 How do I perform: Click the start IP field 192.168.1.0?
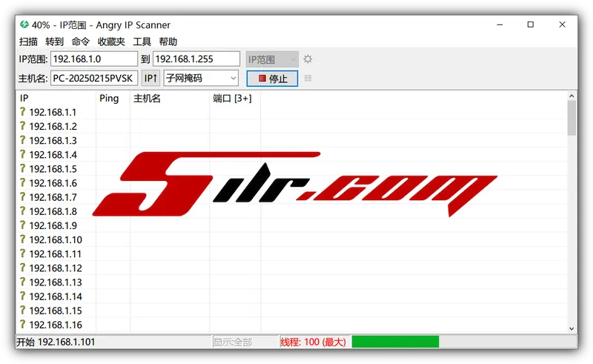(x=94, y=59)
